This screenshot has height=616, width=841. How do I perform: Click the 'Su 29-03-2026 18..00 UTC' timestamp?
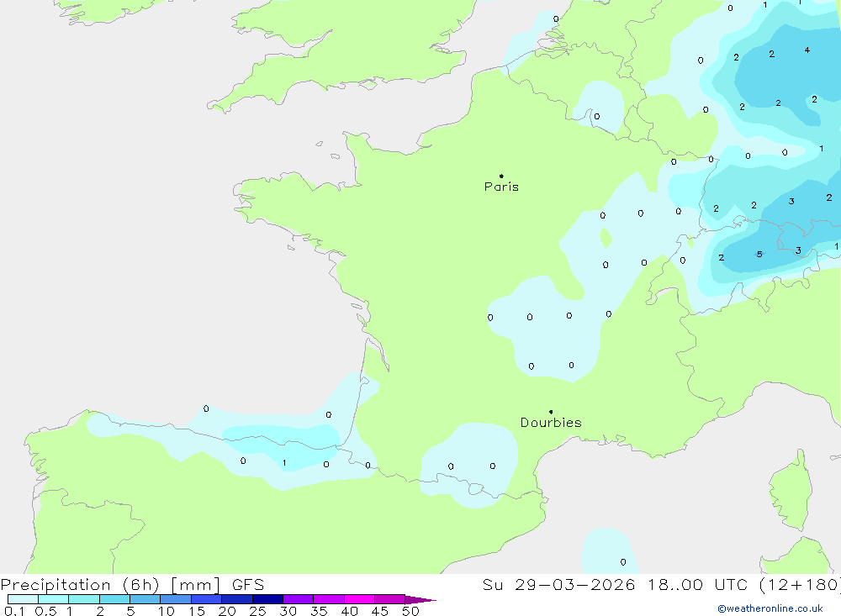pos(616,584)
